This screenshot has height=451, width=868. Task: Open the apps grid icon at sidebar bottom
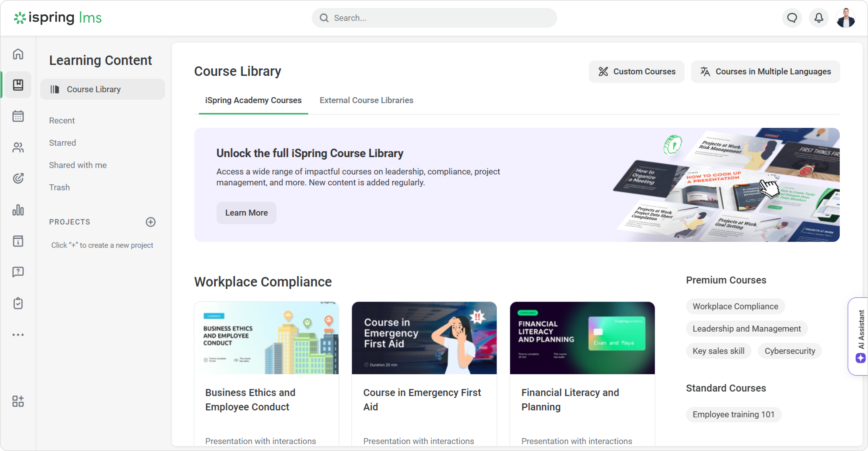coord(18,401)
